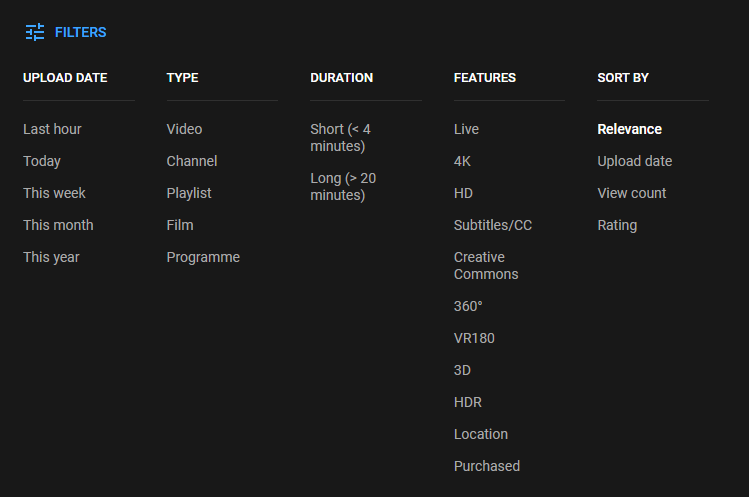
Task: Filter Short videos under 4 minutes
Action: 340,137
